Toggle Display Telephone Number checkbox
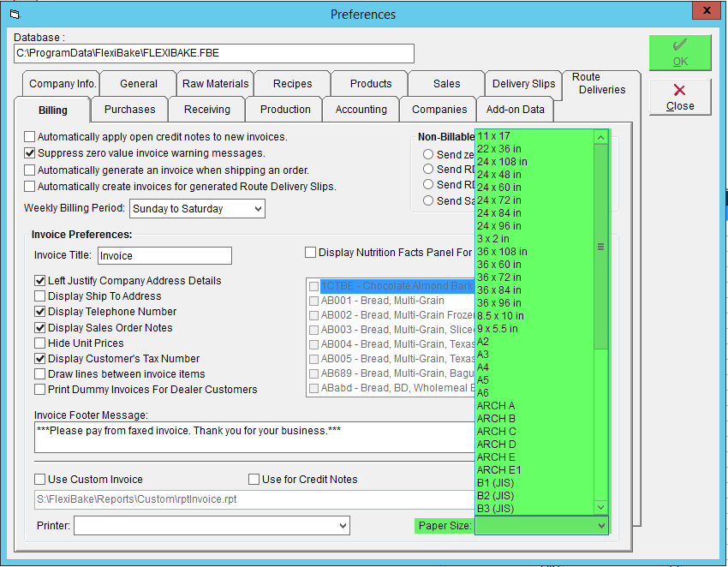Viewport: 728px width, 567px height. pos(40,311)
